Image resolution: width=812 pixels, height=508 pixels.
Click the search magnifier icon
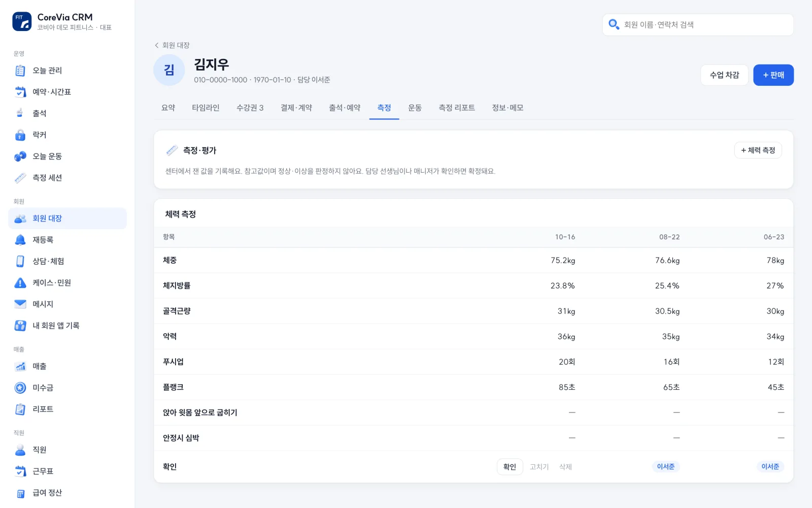click(x=614, y=24)
